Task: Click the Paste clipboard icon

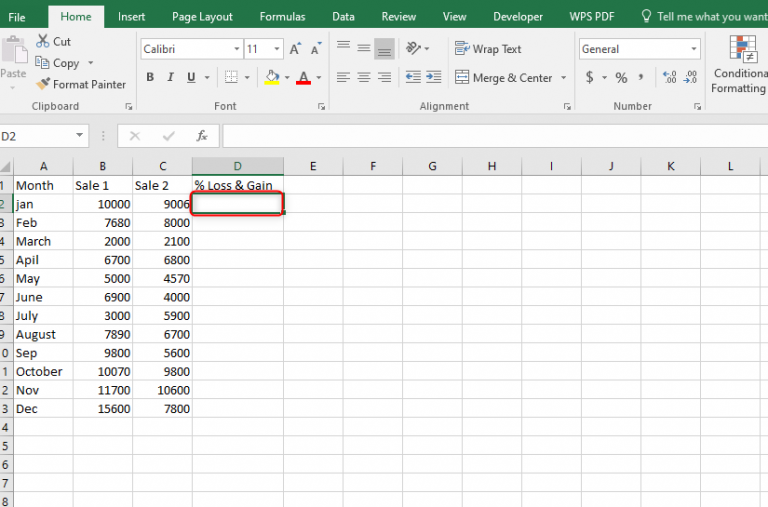Action: pos(14,50)
